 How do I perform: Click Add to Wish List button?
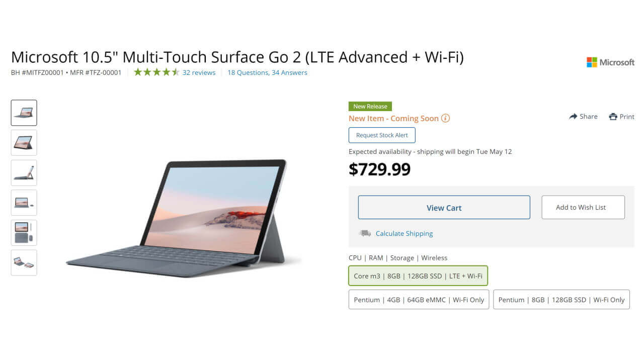(583, 207)
